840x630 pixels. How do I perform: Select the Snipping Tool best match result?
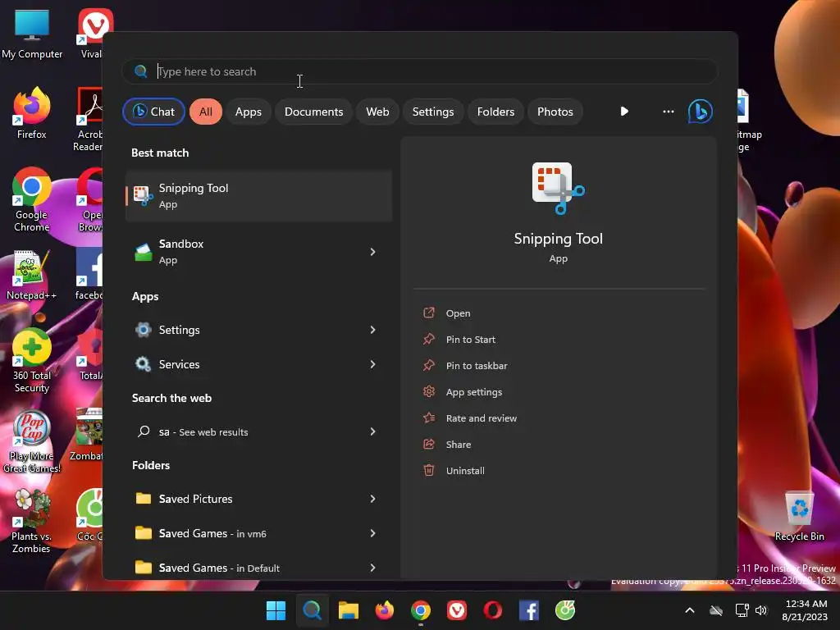click(258, 195)
